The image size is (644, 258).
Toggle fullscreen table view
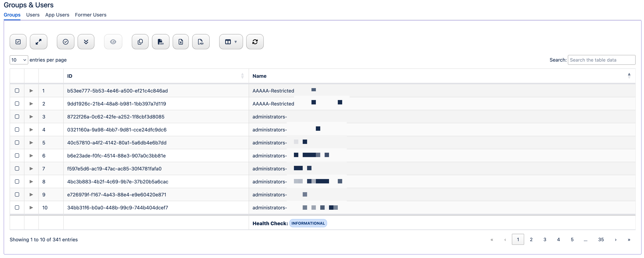(x=39, y=42)
